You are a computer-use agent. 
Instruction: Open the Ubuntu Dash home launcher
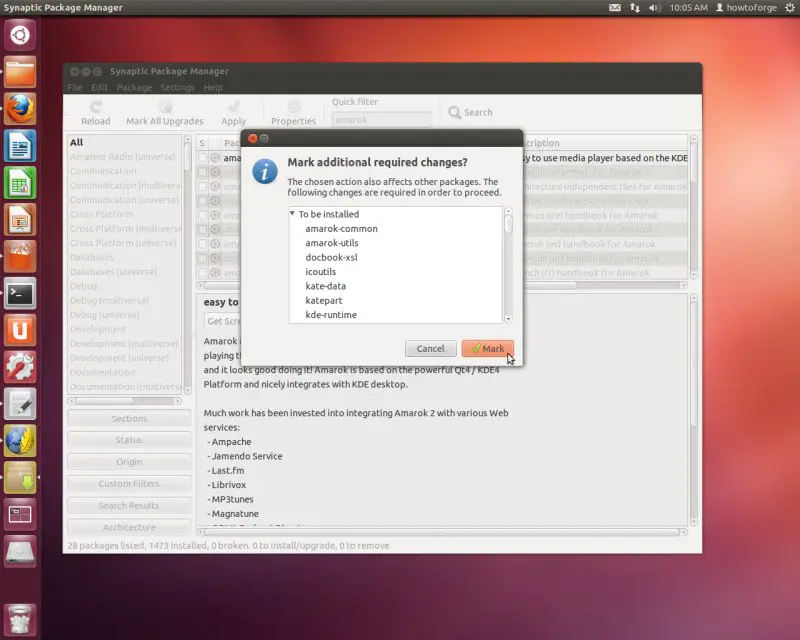(20, 35)
